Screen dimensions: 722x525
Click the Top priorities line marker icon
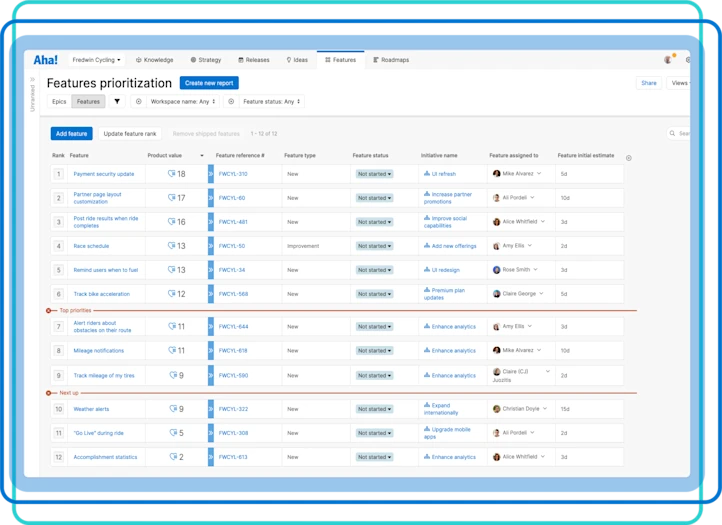tap(48, 310)
